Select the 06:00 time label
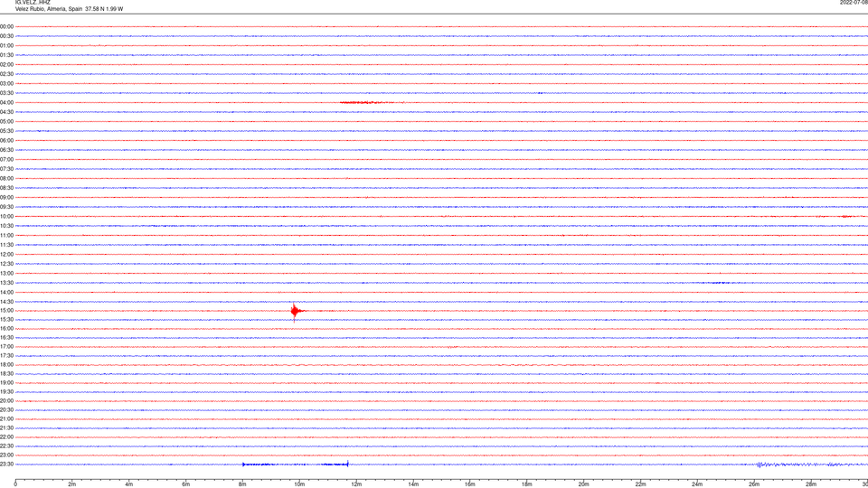Screen dimensions: 868x488 (x=6, y=141)
